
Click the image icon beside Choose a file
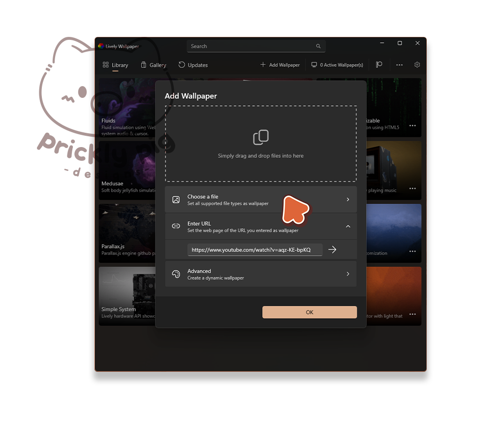tap(176, 199)
